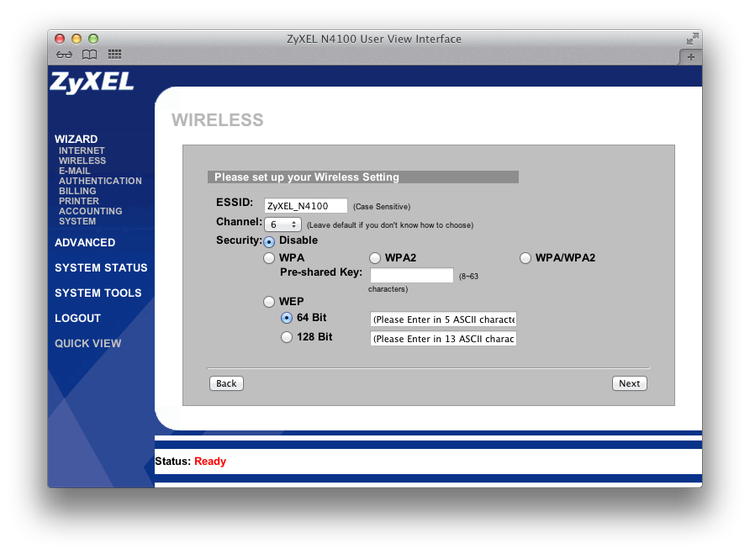Open the WIZARD menu section

click(x=76, y=139)
